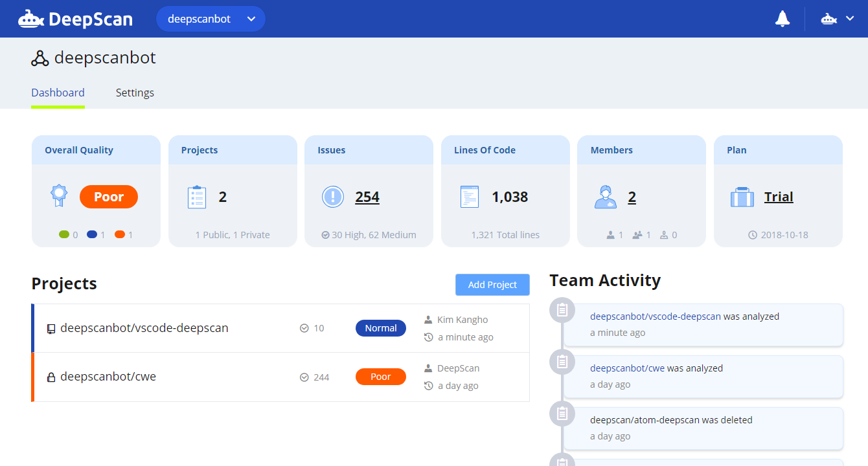Image resolution: width=868 pixels, height=466 pixels.
Task: Click the Add Project button
Action: click(492, 285)
